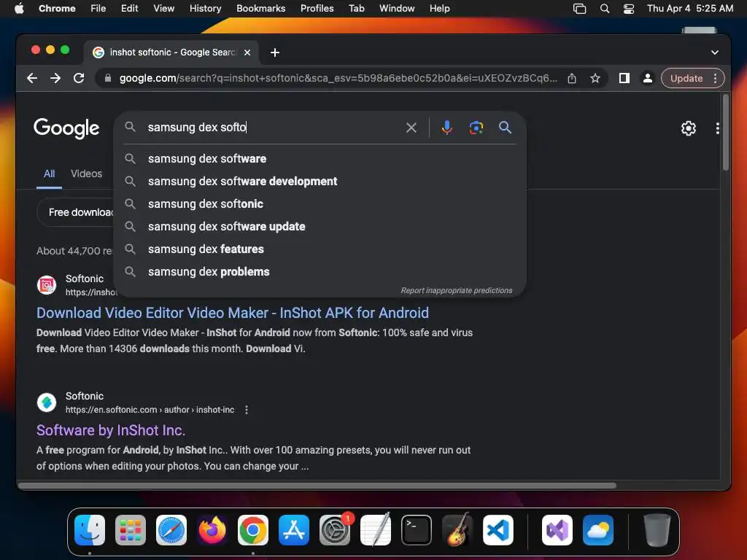Open the History menu

pos(205,9)
